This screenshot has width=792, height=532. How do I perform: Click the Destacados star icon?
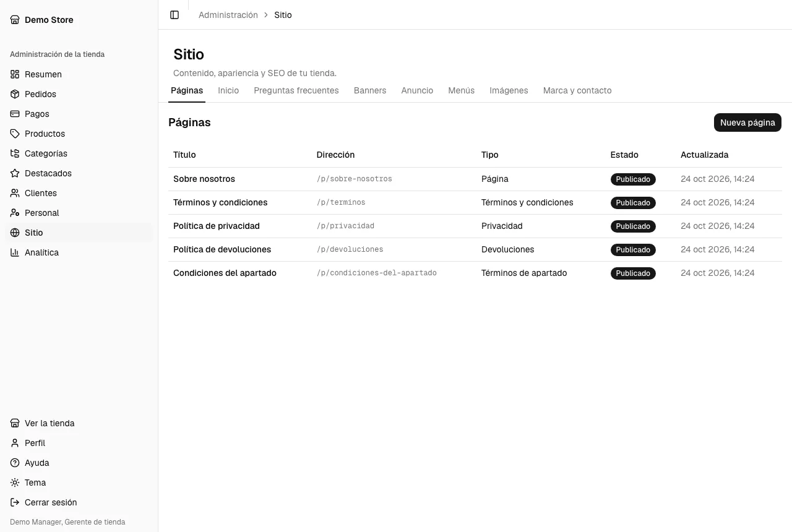(x=15, y=173)
